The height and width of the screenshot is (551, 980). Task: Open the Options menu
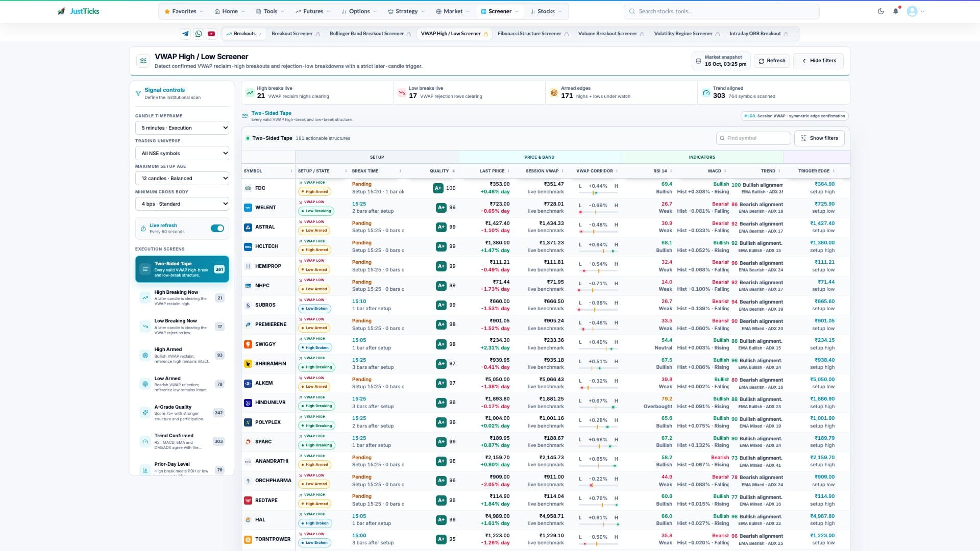[359, 11]
